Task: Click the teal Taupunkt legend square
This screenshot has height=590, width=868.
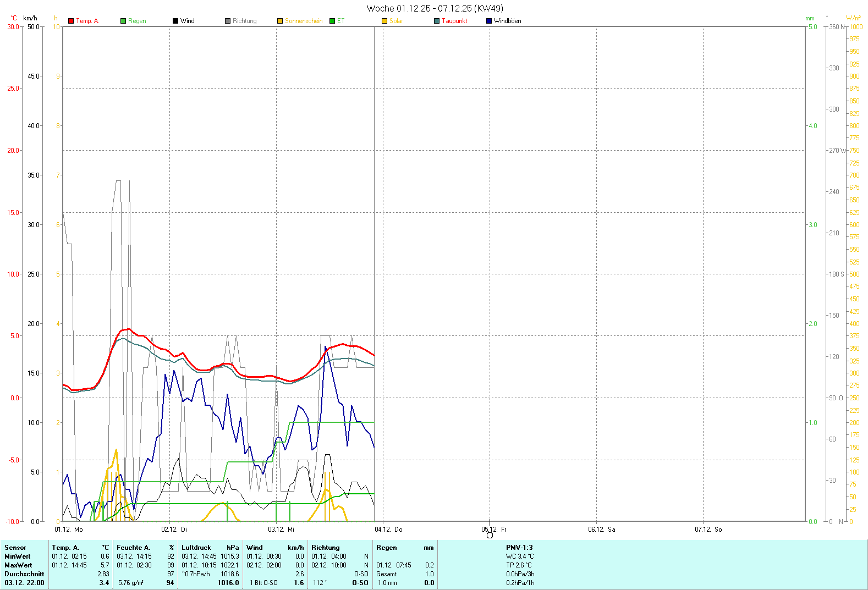Action: point(437,21)
